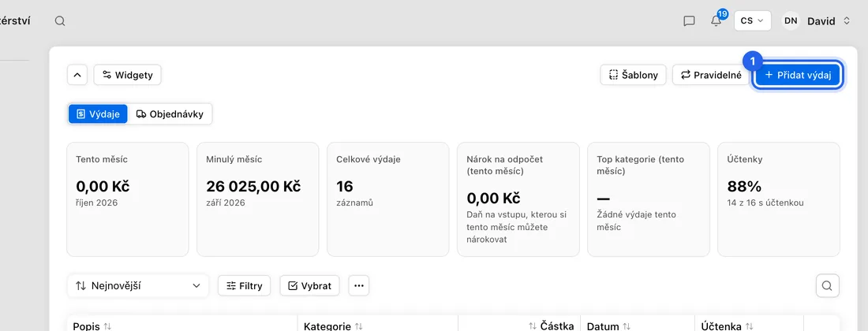Click the 26 025,00 Kč amount

[x=253, y=186]
